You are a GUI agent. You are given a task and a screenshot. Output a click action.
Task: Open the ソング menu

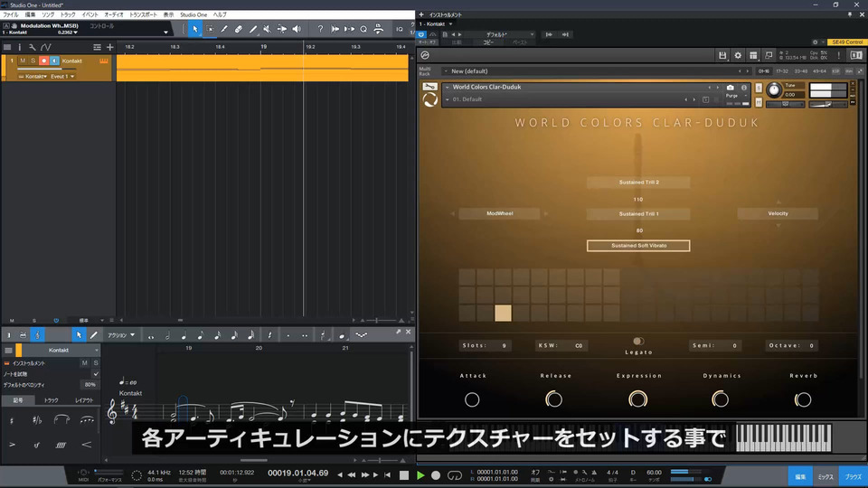[48, 15]
